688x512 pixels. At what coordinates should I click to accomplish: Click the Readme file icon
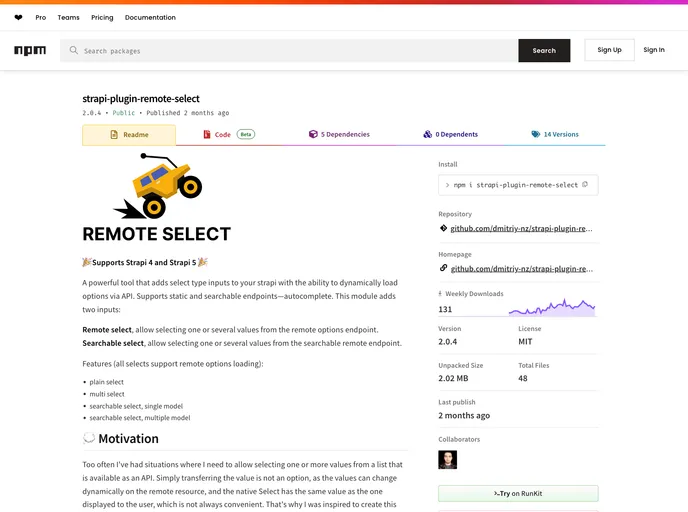click(x=114, y=134)
